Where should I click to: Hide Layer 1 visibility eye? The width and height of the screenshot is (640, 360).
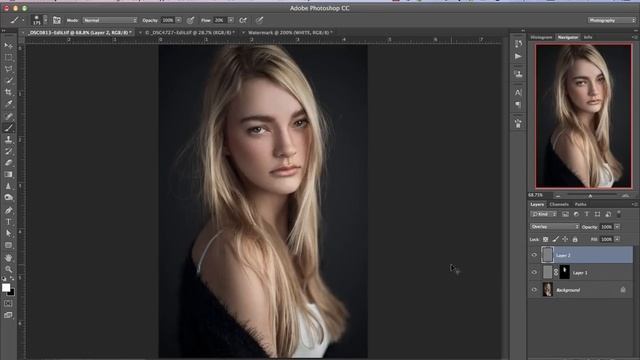coord(534,272)
